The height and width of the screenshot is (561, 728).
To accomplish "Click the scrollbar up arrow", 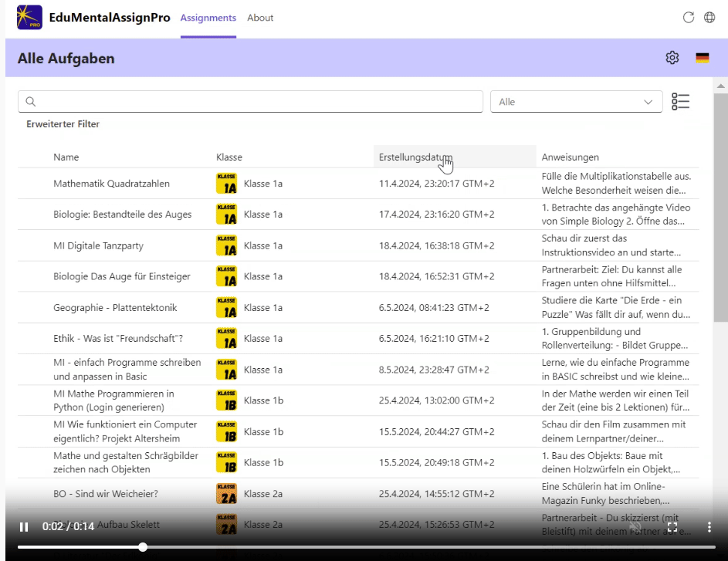I will 720,86.
